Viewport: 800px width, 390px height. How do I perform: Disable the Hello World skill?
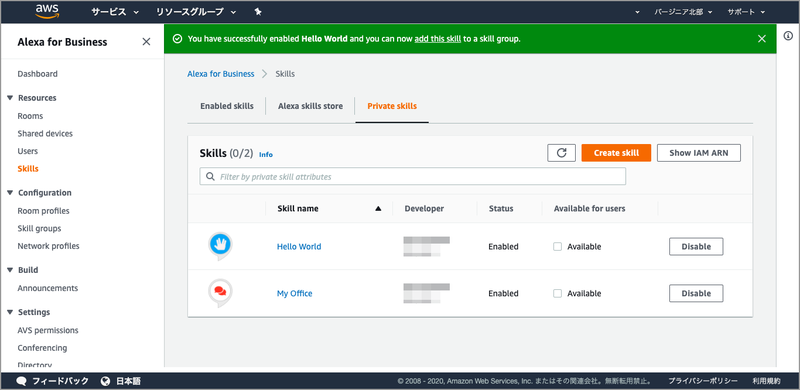(696, 247)
